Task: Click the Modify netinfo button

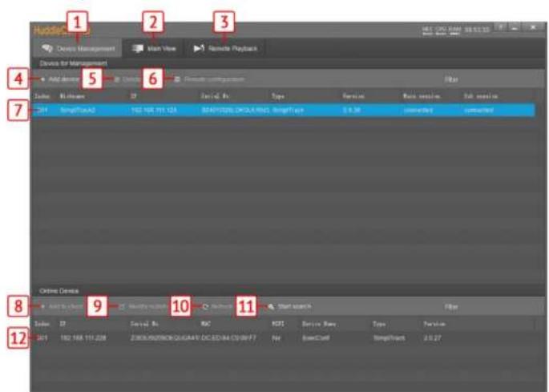Action: [143, 306]
